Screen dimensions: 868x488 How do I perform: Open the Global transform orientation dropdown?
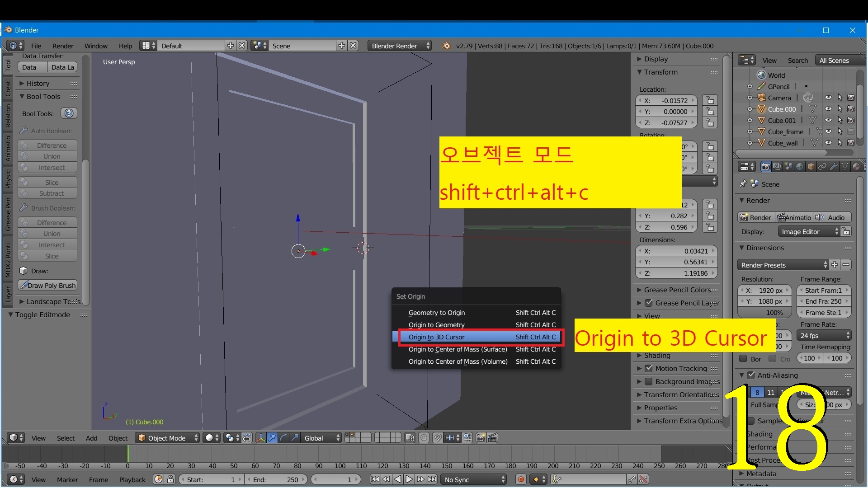point(322,438)
